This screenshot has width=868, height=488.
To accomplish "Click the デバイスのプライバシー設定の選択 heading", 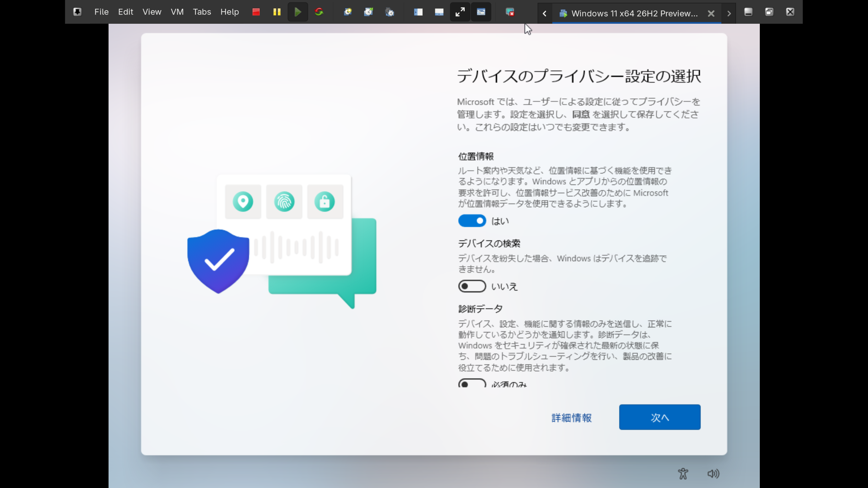I will tap(579, 76).
